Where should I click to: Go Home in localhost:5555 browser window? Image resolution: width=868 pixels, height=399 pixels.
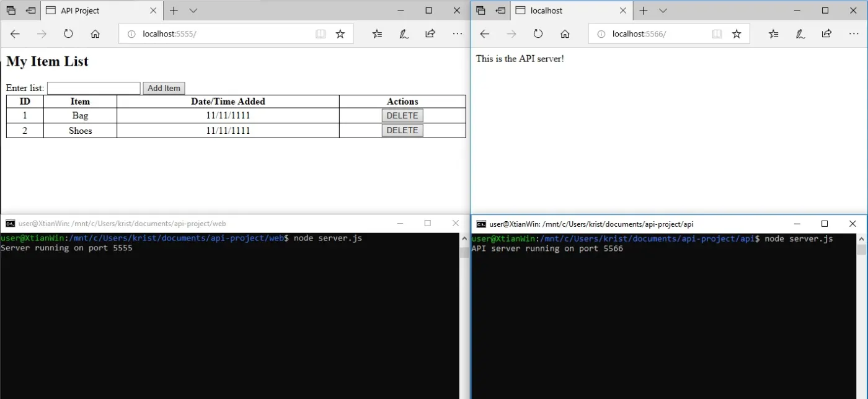click(95, 34)
